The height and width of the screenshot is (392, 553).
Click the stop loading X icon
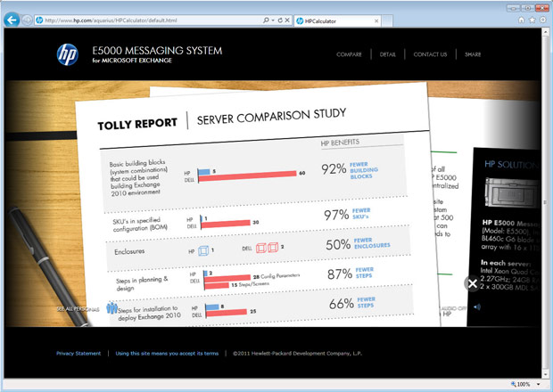287,20
